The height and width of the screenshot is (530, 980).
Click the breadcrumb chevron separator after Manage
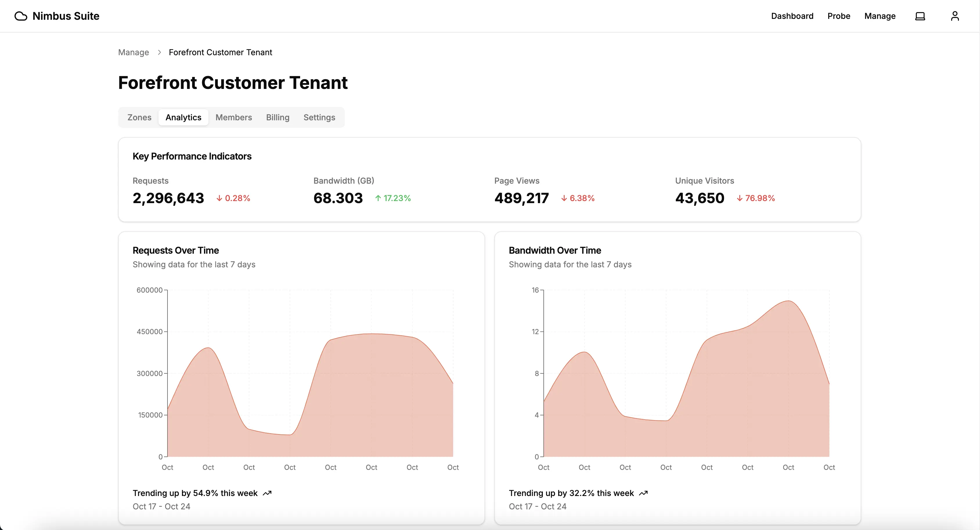coord(159,52)
